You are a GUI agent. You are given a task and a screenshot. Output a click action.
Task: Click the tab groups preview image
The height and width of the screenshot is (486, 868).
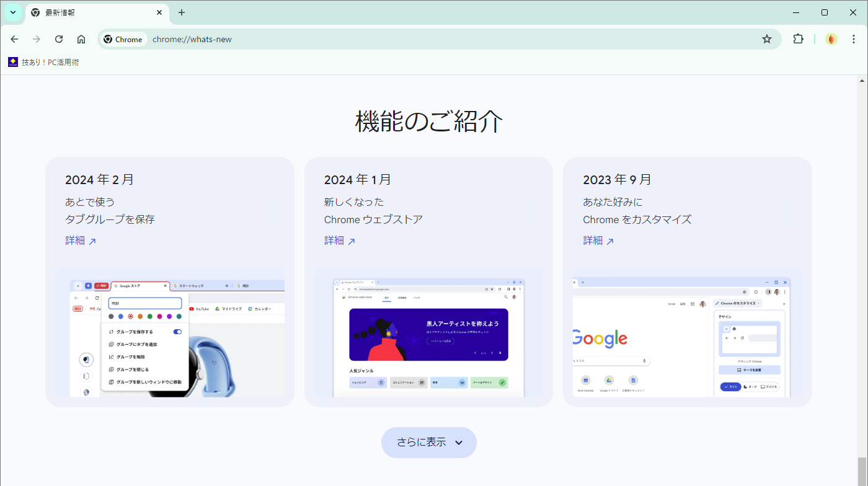[x=170, y=333]
